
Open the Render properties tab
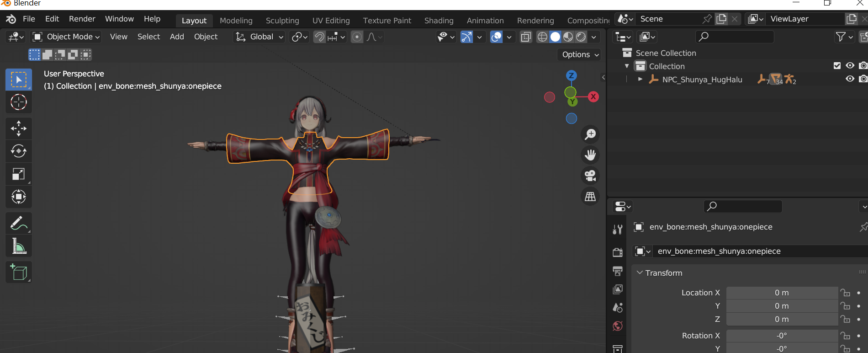point(618,252)
